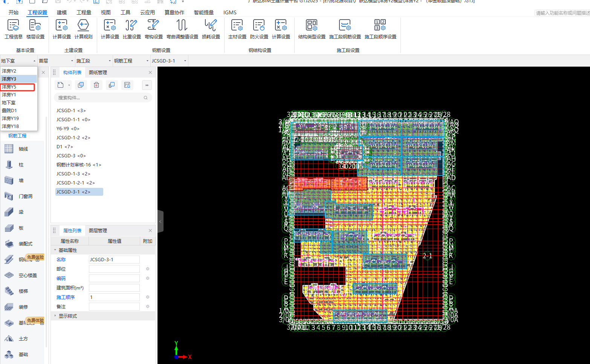Open 计算规则 calculation rules
Viewport: 590px width, 364px height.
83,29
